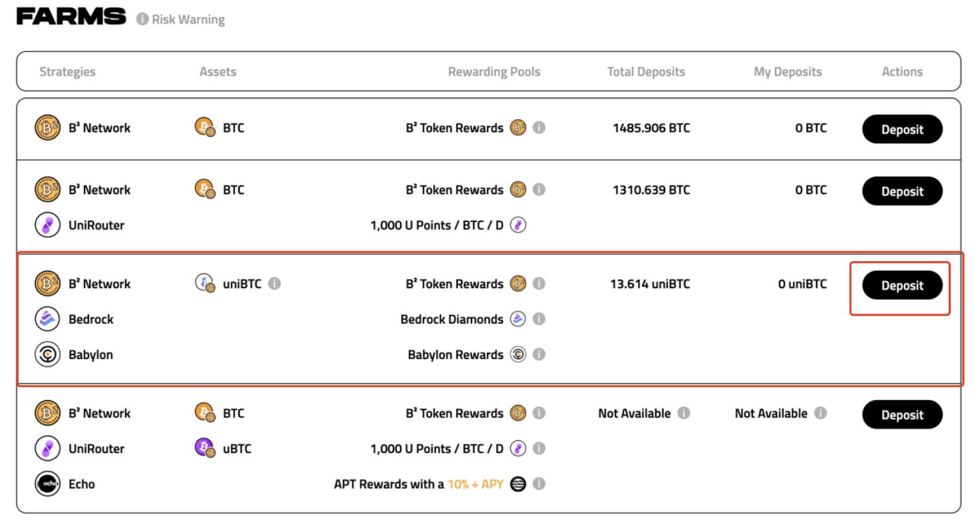Click the Total Deposits column header
The image size is (980, 520).
[646, 72]
